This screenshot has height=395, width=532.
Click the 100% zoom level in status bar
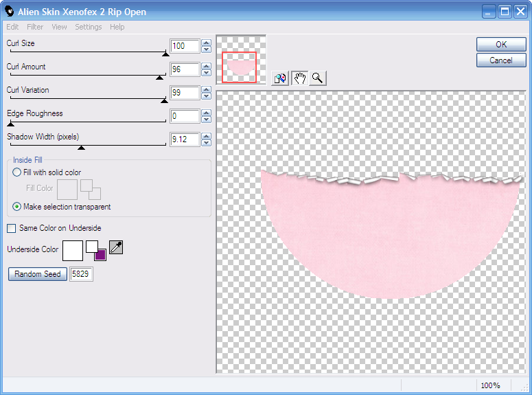(x=490, y=385)
